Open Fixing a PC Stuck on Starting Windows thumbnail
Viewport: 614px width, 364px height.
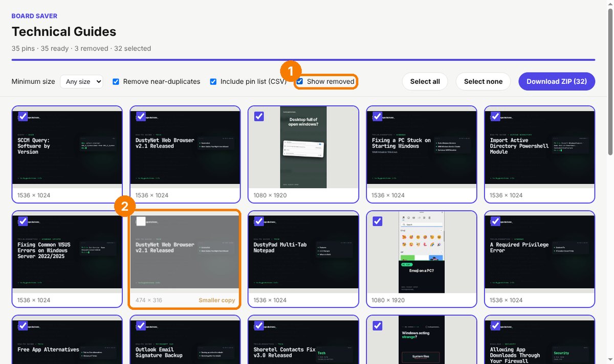(x=422, y=147)
